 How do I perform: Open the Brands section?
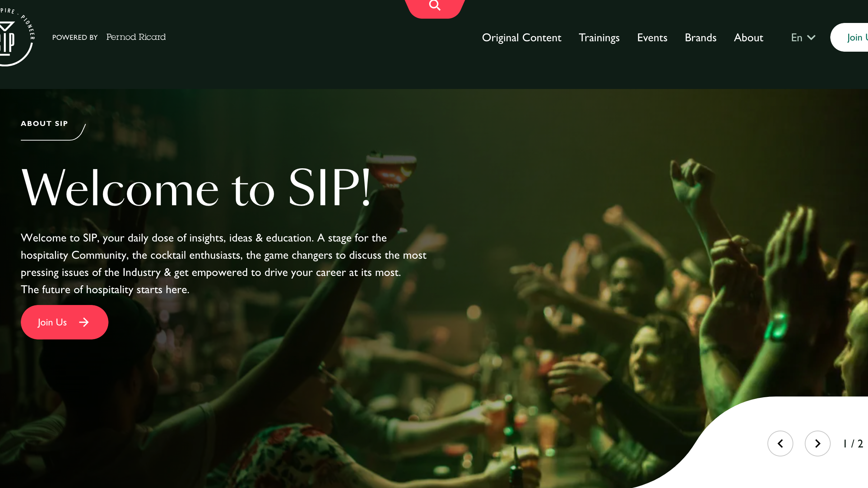click(700, 38)
